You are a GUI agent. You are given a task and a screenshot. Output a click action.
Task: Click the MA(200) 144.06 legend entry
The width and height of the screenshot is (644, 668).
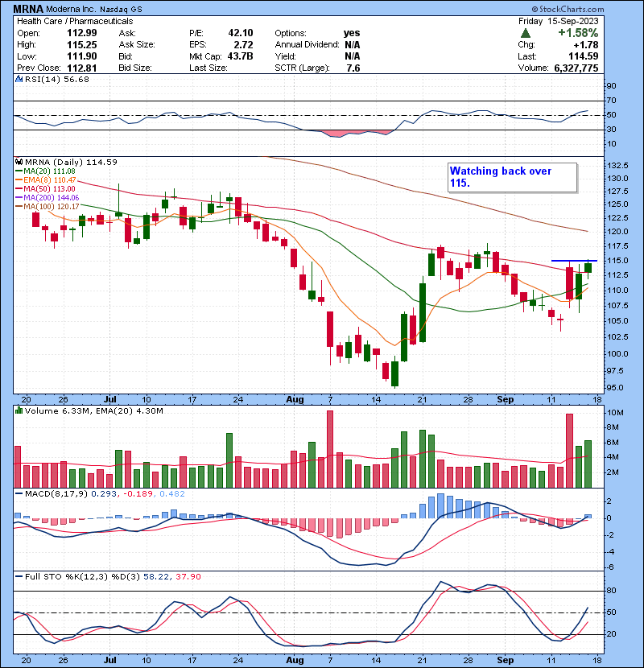tap(47, 198)
